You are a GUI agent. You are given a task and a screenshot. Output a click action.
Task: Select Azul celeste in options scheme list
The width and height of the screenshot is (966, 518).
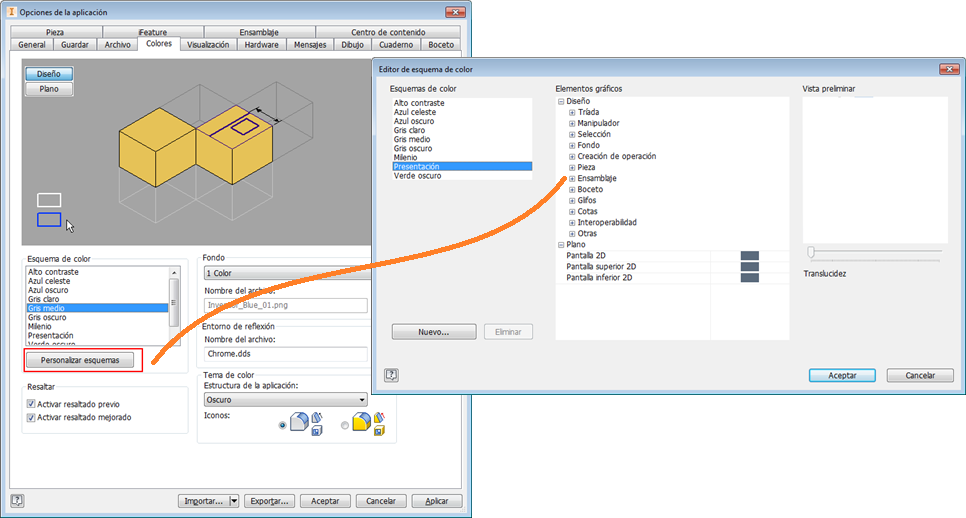click(x=49, y=281)
